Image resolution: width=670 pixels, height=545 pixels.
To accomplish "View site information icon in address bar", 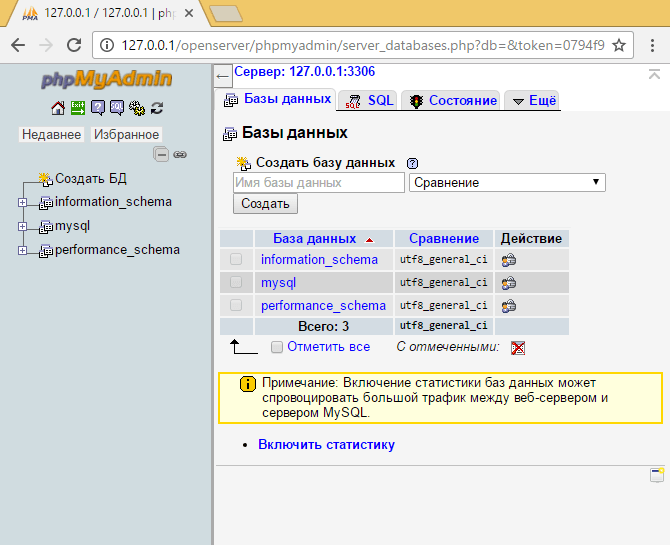I will coord(107,45).
